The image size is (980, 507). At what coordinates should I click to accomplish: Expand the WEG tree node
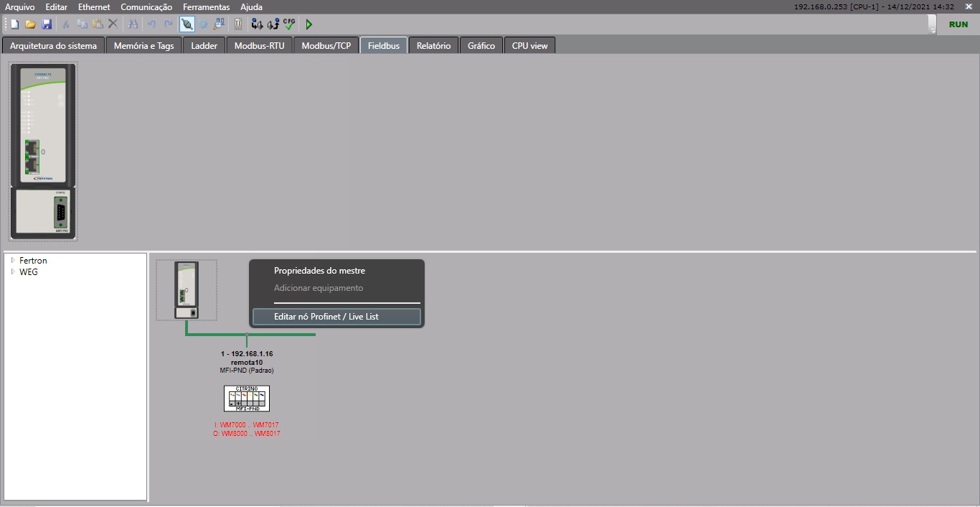coord(13,272)
